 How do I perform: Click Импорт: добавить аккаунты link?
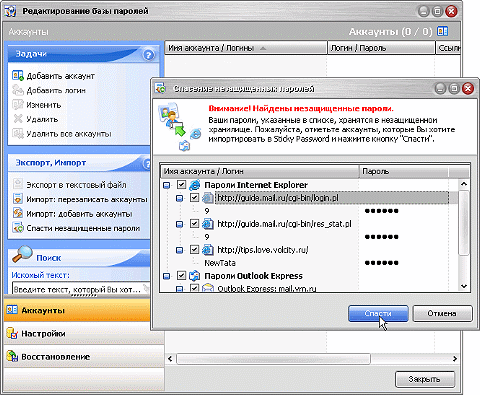79,214
